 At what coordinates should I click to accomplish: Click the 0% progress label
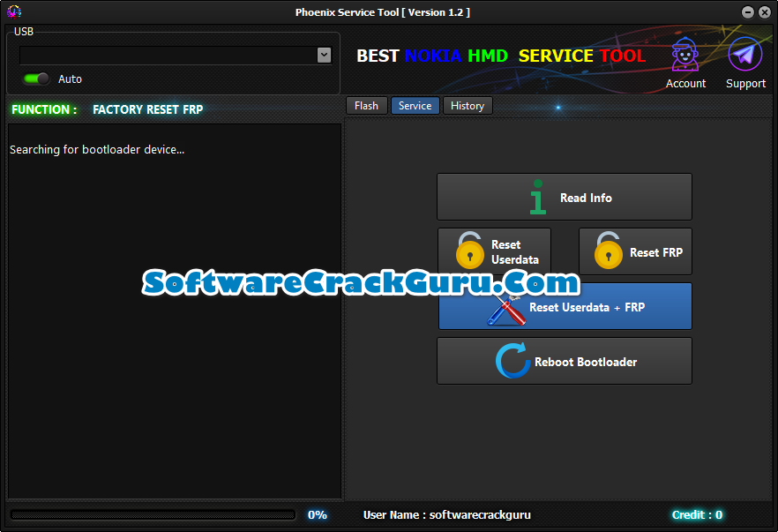[317, 514]
